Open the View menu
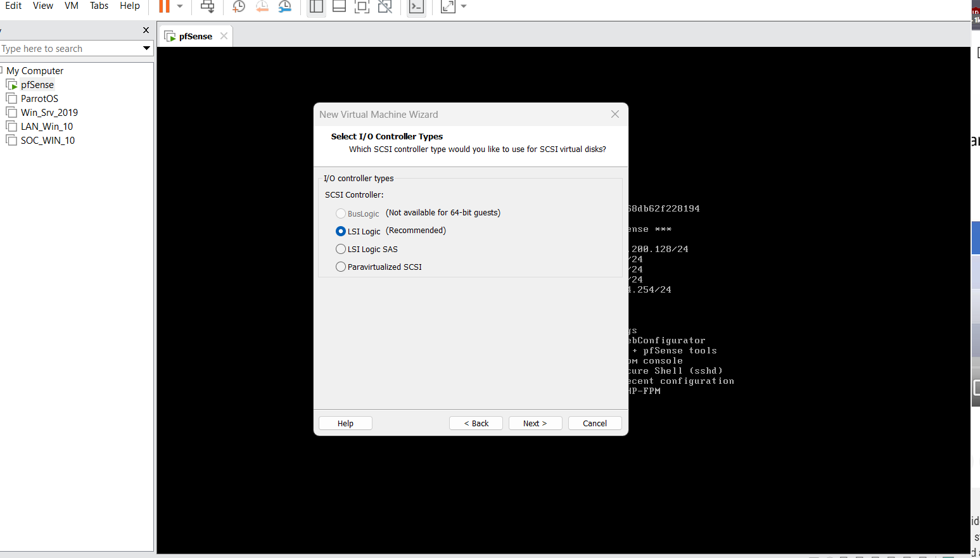The image size is (980, 558). tap(43, 6)
